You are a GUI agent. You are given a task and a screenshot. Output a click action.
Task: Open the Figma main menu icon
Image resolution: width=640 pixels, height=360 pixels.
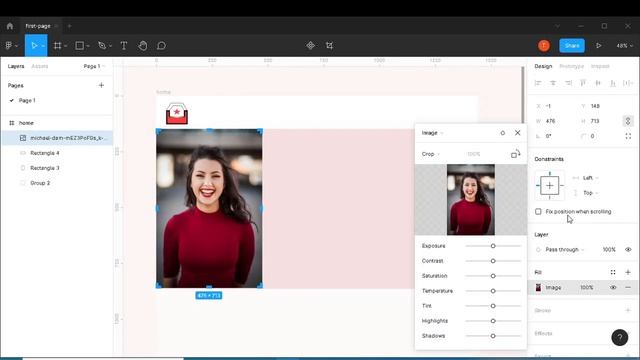[9, 46]
